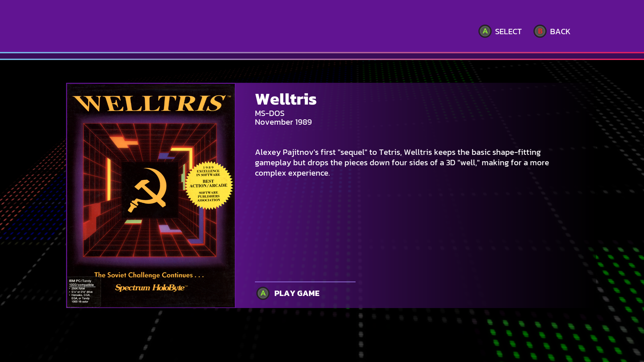The height and width of the screenshot is (362, 644).
Task: Click the Alexey Pajitnov game description paragraph
Action: (x=402, y=163)
